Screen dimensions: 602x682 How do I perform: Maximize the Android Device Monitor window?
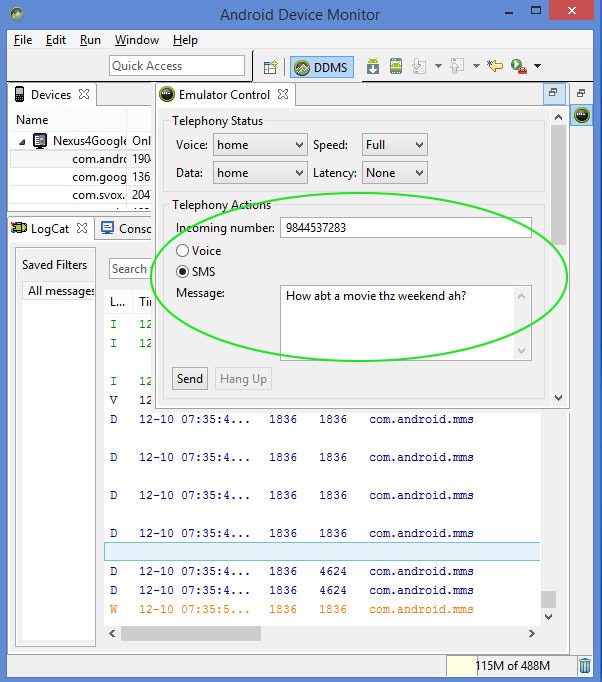pos(536,11)
